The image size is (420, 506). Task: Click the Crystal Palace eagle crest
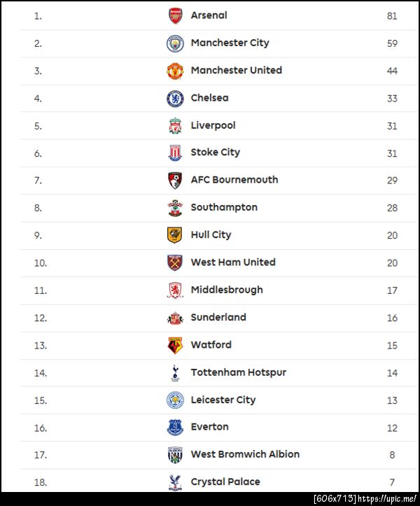tap(175, 482)
